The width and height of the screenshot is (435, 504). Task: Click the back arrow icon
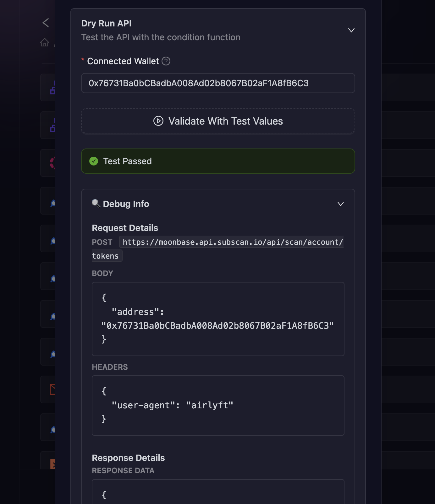tap(46, 23)
